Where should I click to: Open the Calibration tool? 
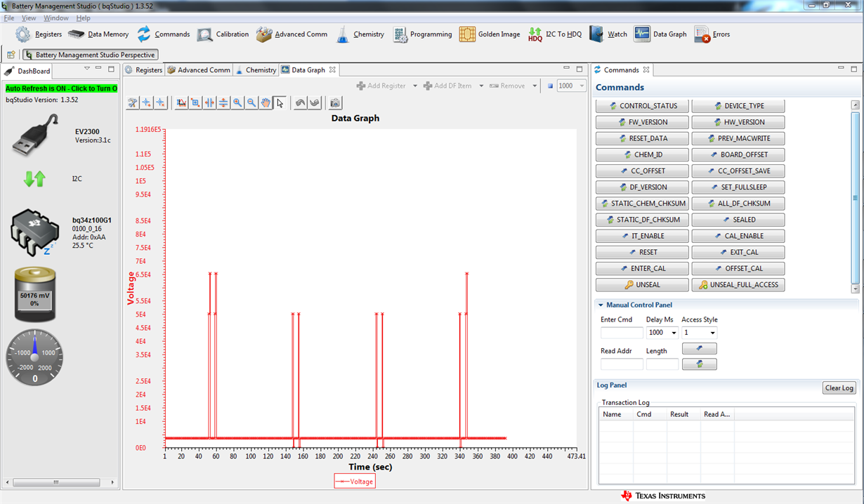(x=223, y=34)
